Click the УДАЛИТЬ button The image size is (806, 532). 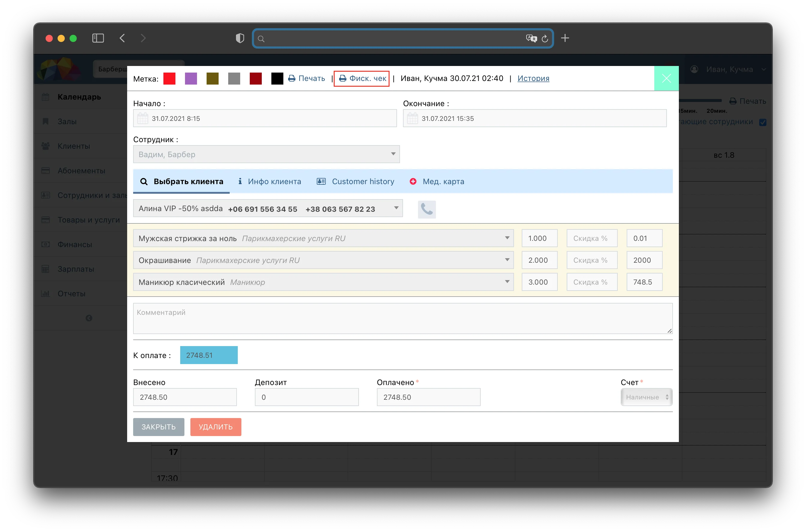(x=216, y=427)
